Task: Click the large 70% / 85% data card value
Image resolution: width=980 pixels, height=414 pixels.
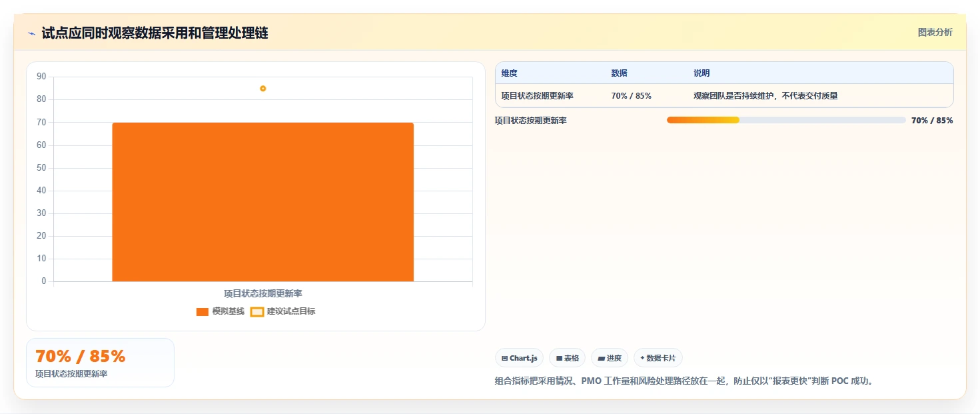Action: click(x=81, y=356)
